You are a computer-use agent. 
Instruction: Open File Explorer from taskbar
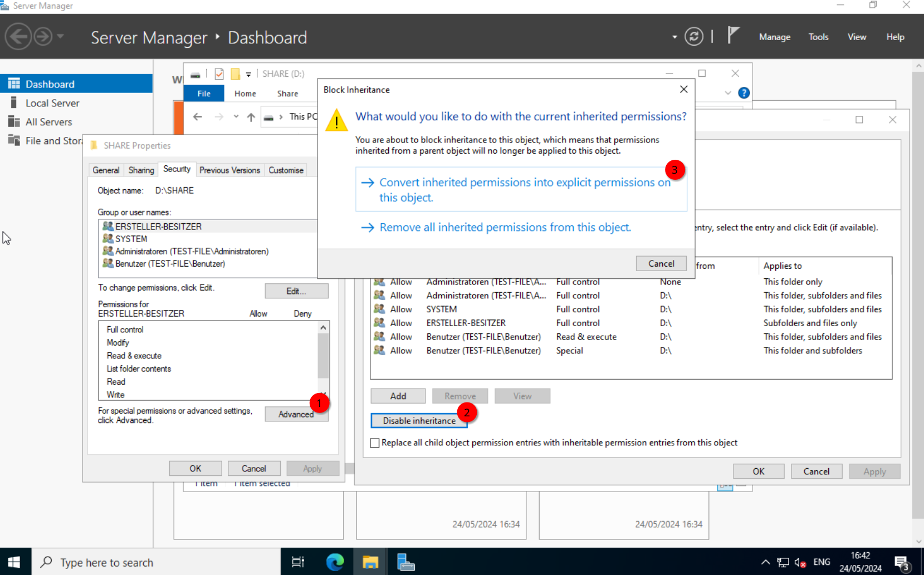[370, 562]
